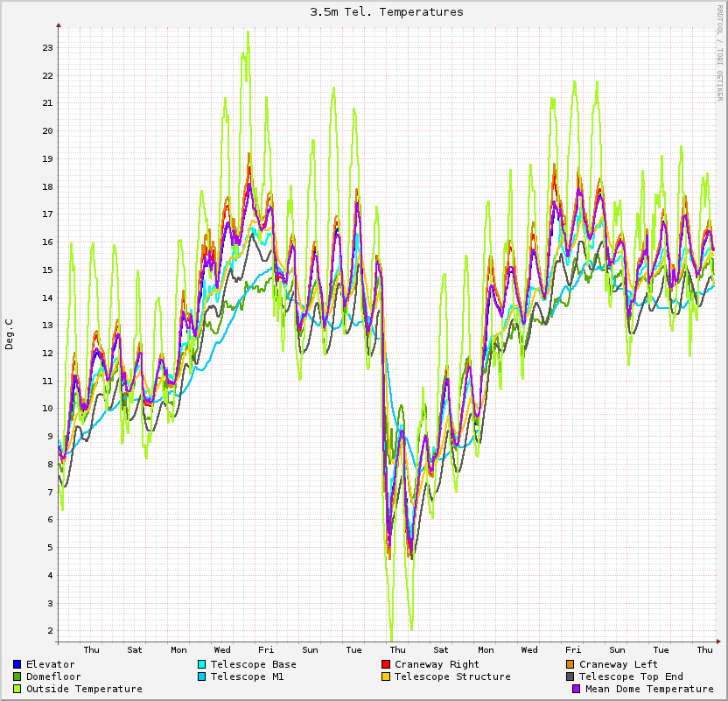Viewport: 728px width, 701px height.
Task: Click the "Outside Temperature" legend text
Action: (x=84, y=689)
